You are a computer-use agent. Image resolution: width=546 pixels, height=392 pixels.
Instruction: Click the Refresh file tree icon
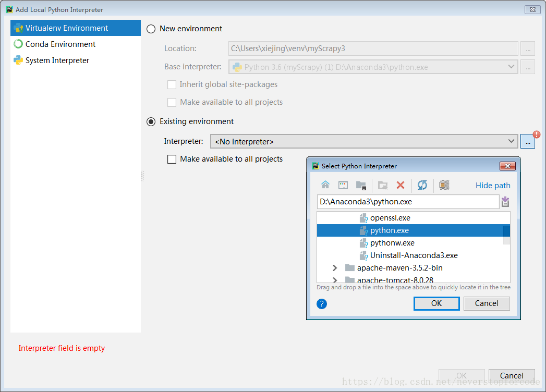pos(422,185)
